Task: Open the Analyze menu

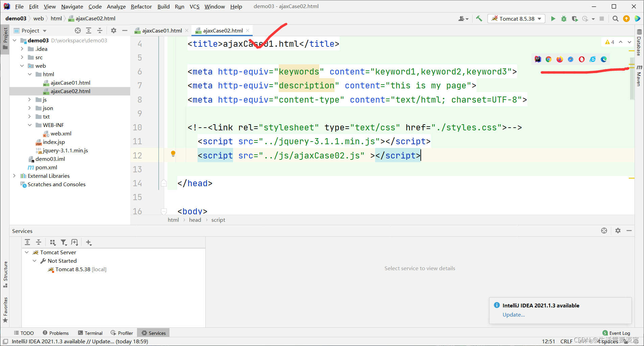Action: pyautogui.click(x=116, y=6)
